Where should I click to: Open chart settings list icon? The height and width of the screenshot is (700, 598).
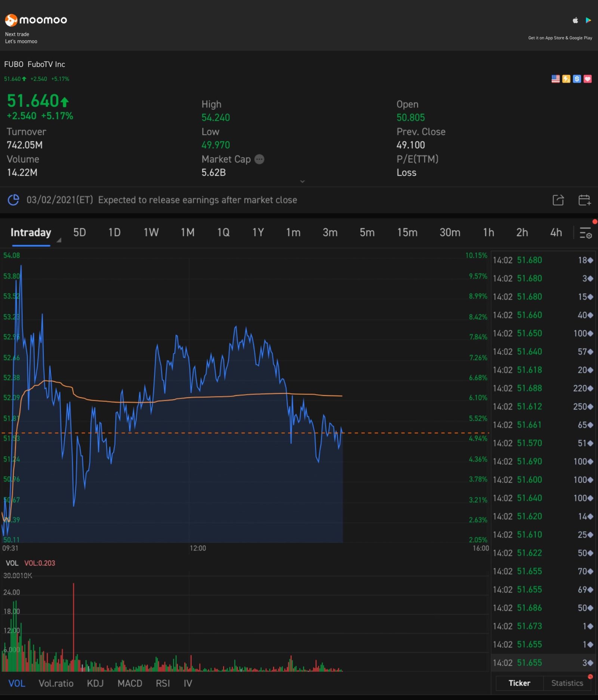point(585,233)
